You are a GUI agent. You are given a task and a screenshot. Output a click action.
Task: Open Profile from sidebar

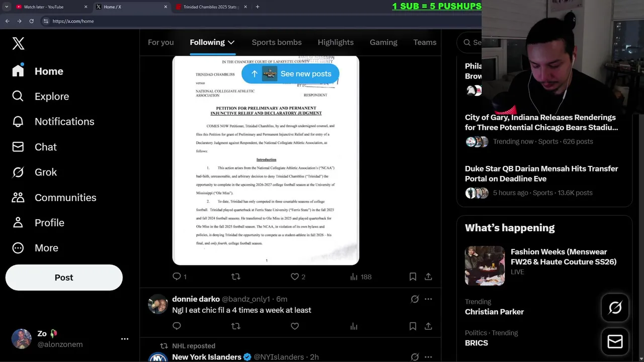tap(38, 222)
